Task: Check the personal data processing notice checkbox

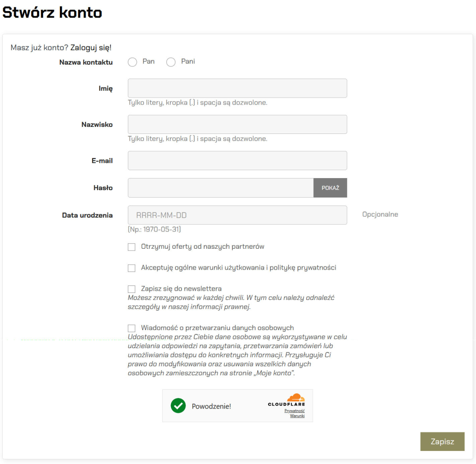Action: 132,328
